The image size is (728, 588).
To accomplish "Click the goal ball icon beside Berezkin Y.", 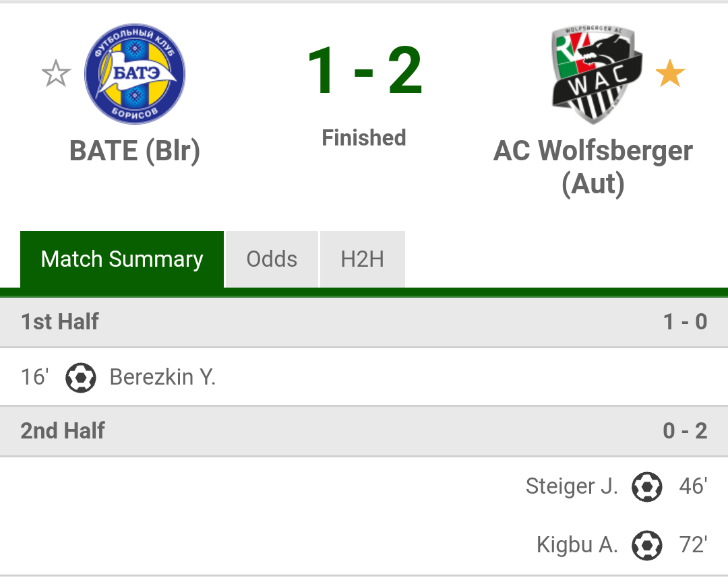I will point(80,377).
